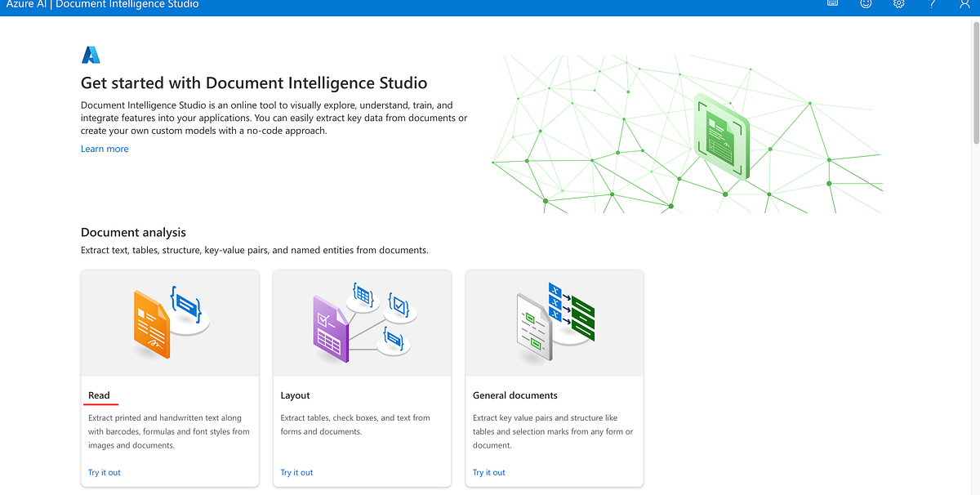This screenshot has height=495, width=980.
Task: Click the keyboard shortcuts icon in top bar
Action: 832,5
